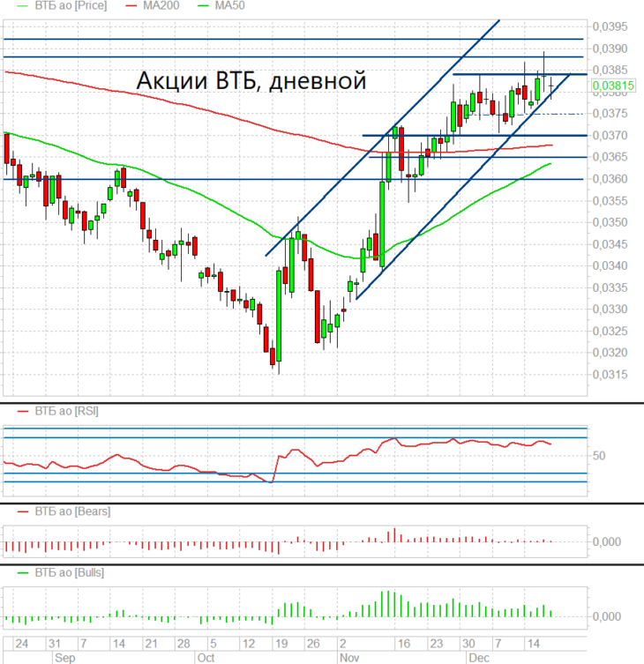The image size is (644, 664).
Task: Click the date label 21 on the time axis
Action: click(151, 644)
